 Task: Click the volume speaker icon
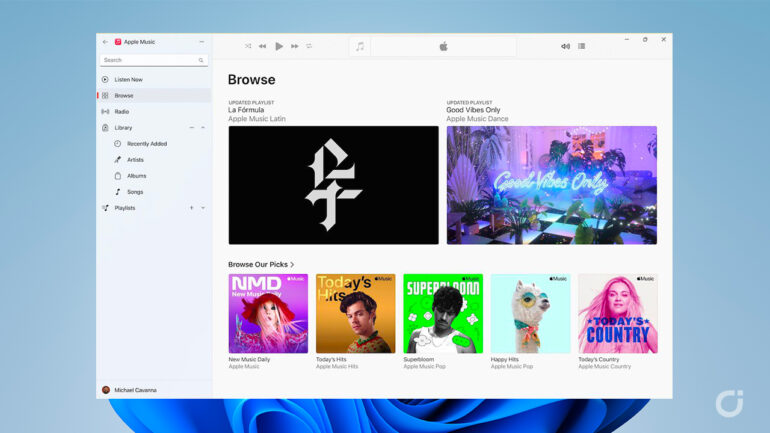[565, 46]
